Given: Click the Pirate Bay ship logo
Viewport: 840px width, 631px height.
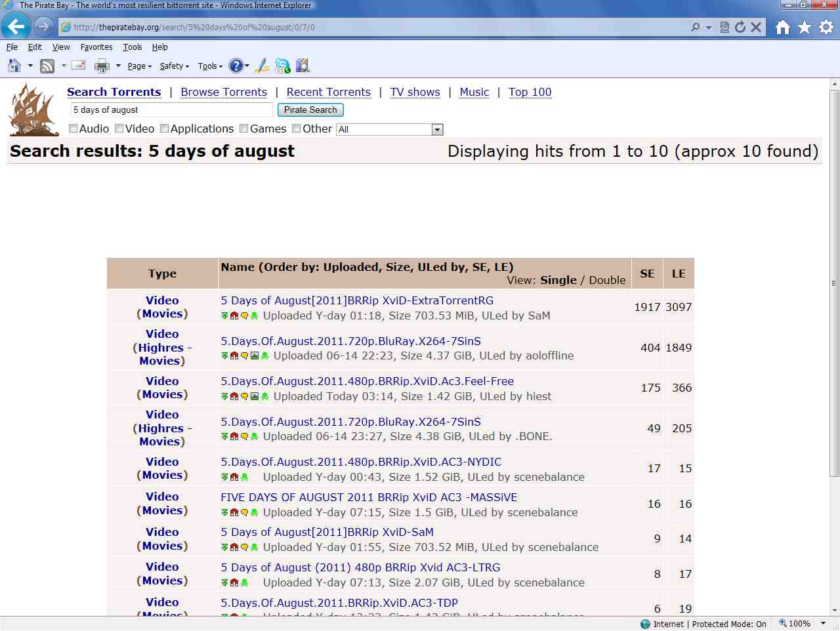Looking at the screenshot, I should (x=33, y=109).
